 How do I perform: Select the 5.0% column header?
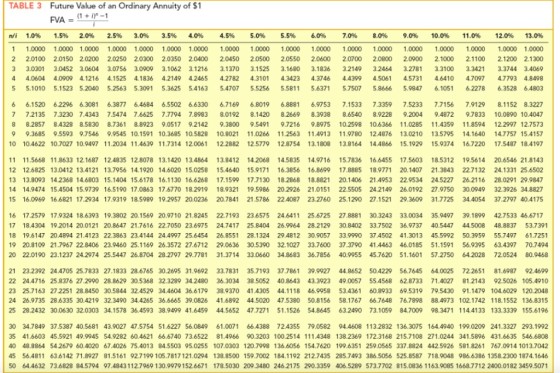point(257,36)
